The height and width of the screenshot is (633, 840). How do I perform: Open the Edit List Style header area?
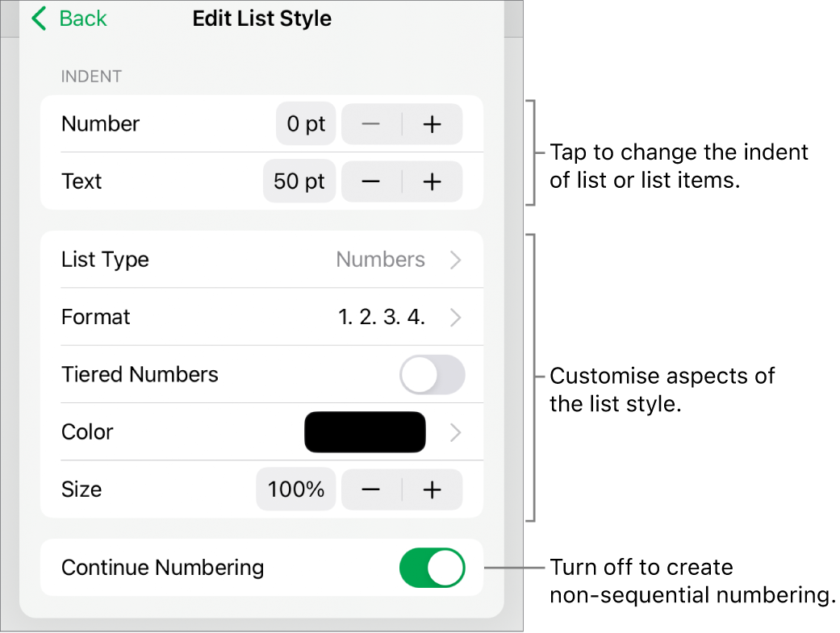coord(261,18)
